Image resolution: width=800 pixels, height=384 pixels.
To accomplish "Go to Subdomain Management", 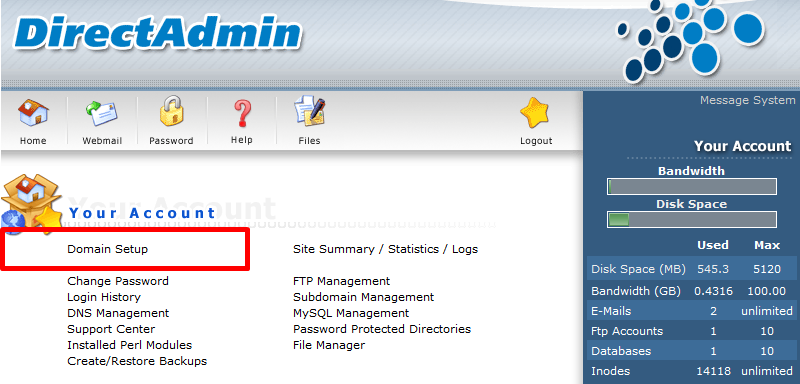I will 363,297.
